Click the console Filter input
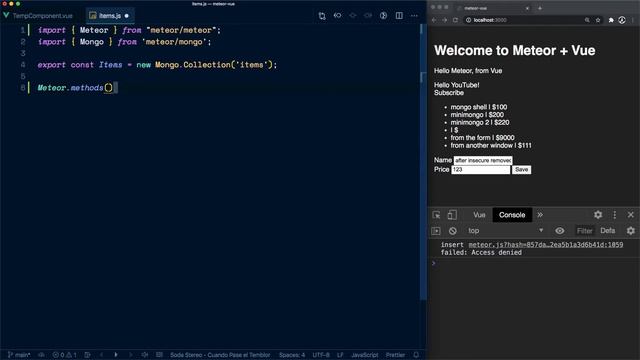The width and height of the screenshot is (640, 360). pyautogui.click(x=584, y=231)
